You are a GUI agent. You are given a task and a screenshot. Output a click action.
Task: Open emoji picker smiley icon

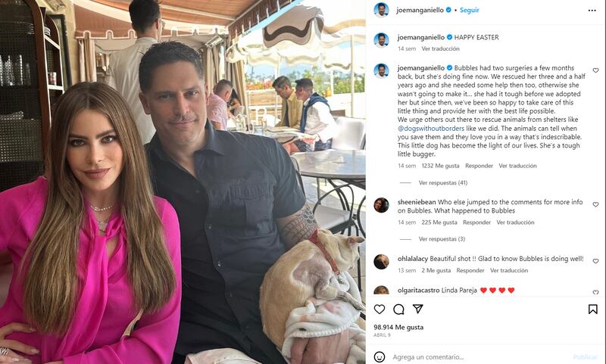pyautogui.click(x=380, y=356)
